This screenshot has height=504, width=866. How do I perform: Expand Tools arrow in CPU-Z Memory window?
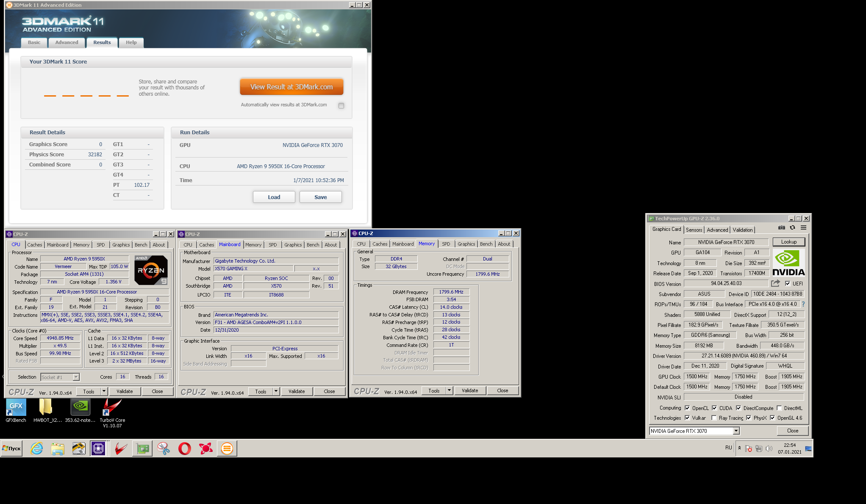(449, 390)
